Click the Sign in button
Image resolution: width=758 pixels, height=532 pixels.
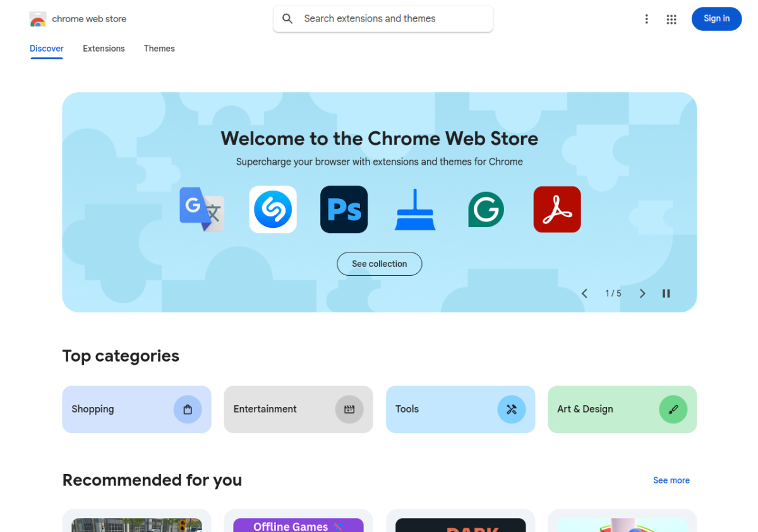tap(716, 19)
